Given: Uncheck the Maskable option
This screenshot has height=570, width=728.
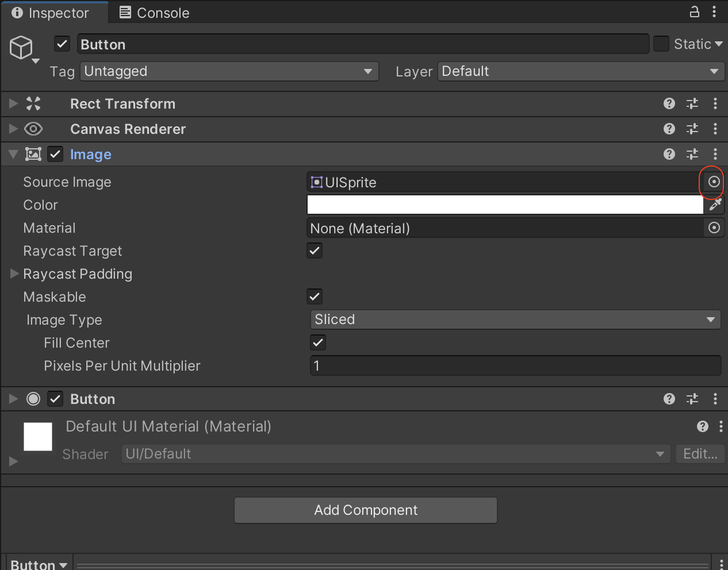Looking at the screenshot, I should 315,296.
